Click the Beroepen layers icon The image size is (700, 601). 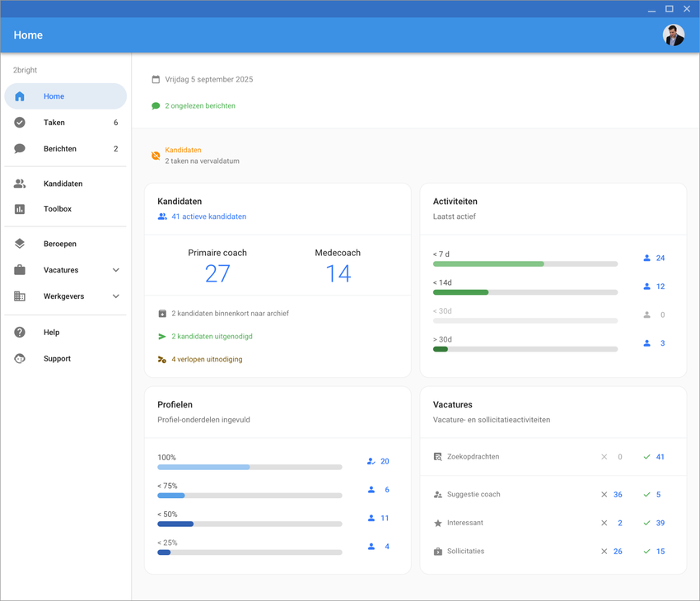(x=20, y=244)
